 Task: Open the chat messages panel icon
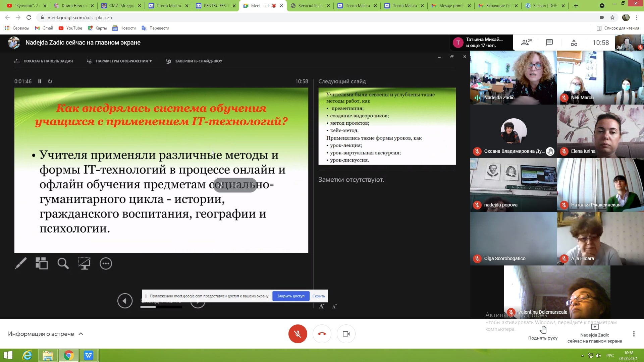click(549, 43)
